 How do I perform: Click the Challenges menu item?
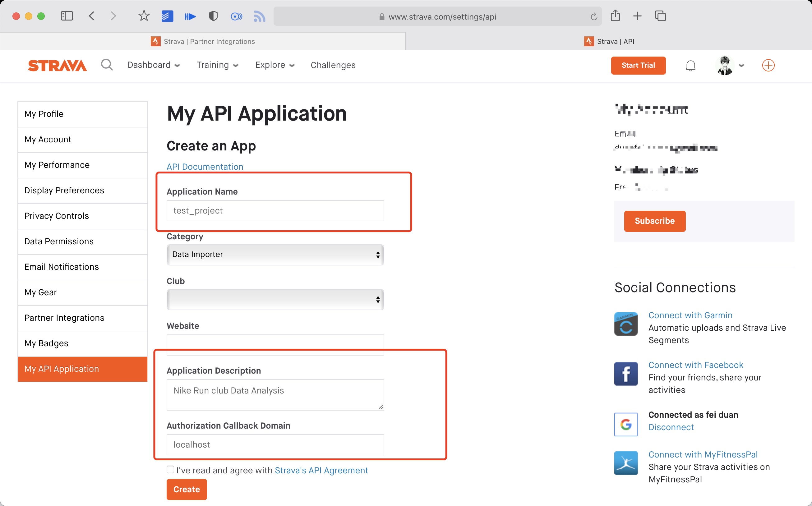click(x=333, y=65)
